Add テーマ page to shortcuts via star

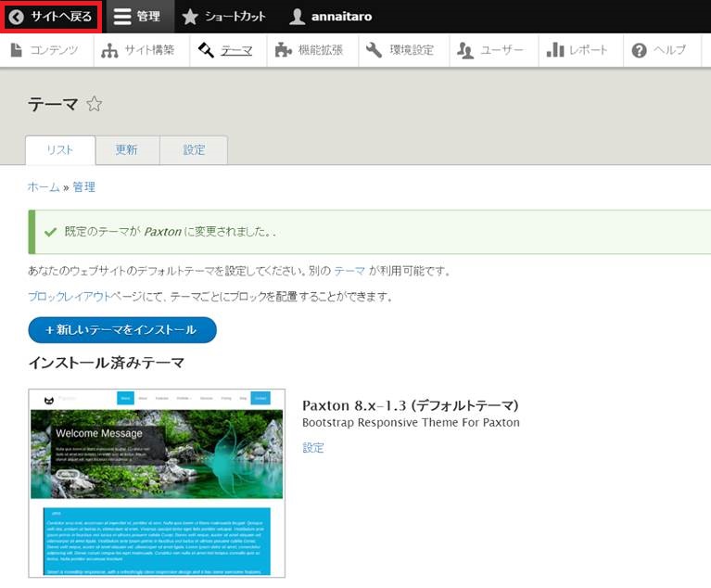(95, 104)
